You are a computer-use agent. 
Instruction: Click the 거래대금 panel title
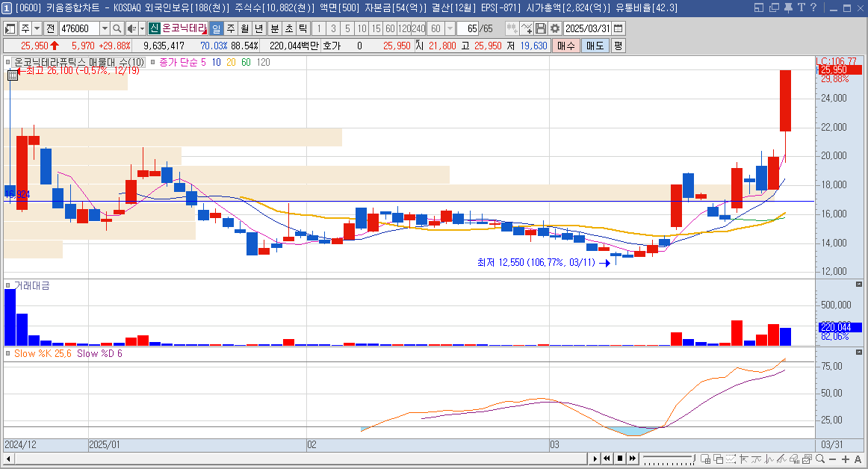31,286
